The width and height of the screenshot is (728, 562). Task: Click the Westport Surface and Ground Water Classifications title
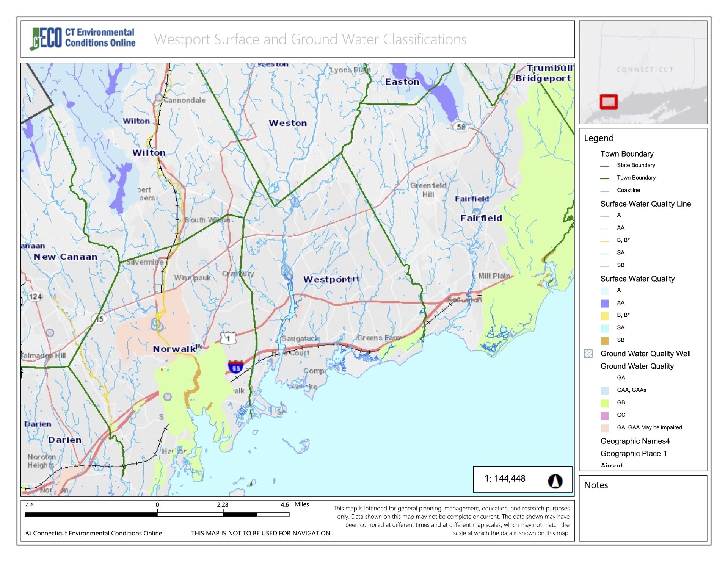(310, 39)
